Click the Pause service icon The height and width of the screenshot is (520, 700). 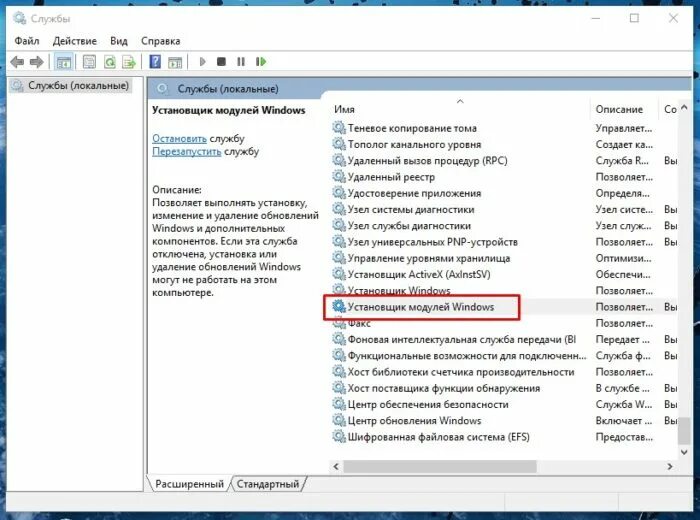coord(241,62)
